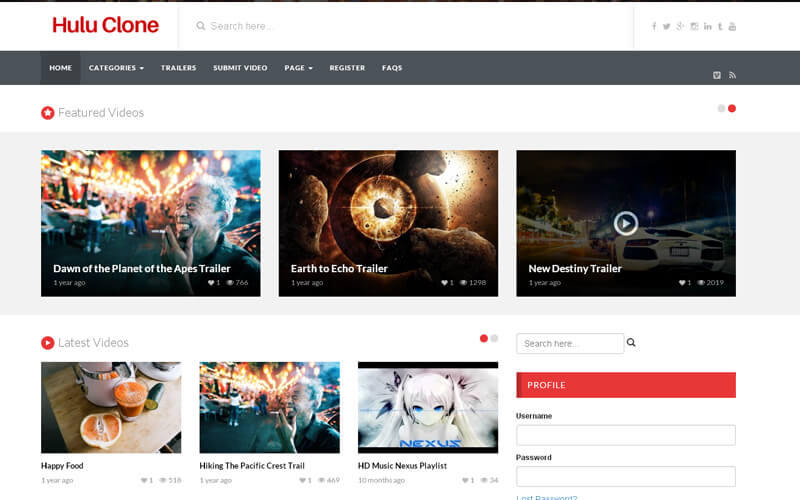The height and width of the screenshot is (500, 800).
Task: Open the Facebook social link in header
Action: 655,26
